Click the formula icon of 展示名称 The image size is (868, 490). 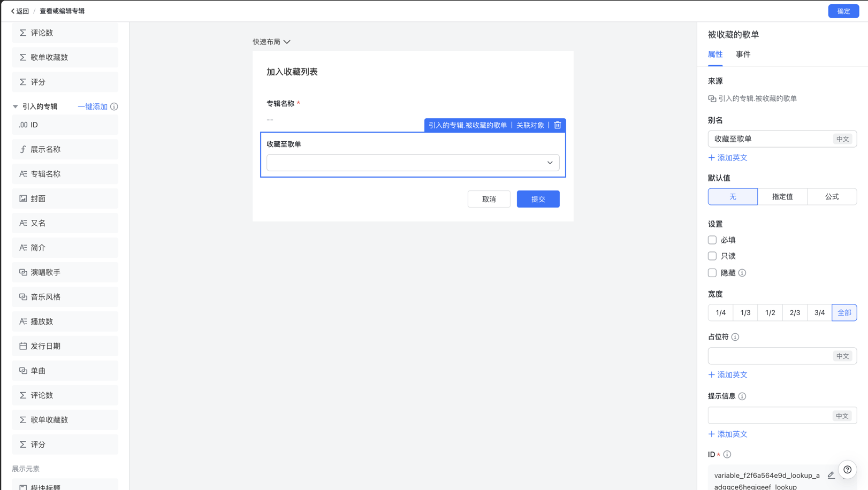(x=23, y=149)
